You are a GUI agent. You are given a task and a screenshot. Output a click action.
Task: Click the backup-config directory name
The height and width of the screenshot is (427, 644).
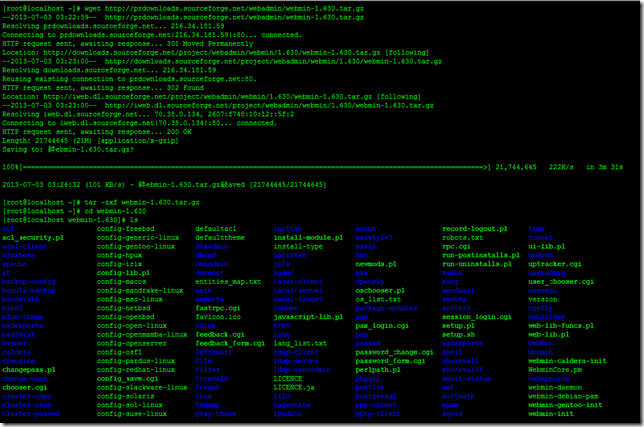click(29, 282)
